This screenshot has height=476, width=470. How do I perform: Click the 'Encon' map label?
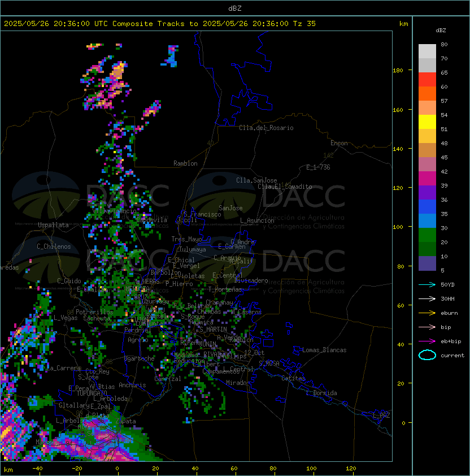tap(339, 143)
